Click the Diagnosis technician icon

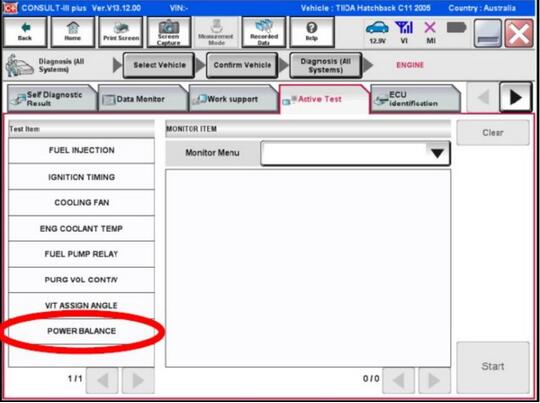(19, 65)
